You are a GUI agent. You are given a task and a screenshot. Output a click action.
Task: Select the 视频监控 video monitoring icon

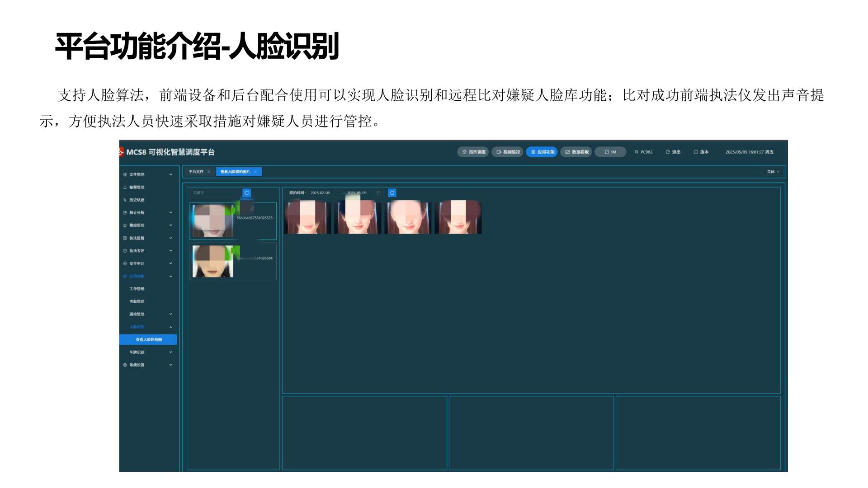(x=499, y=152)
